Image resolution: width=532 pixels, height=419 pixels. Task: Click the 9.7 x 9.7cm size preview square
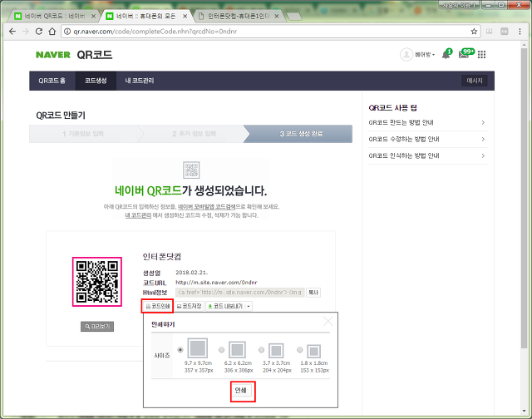198,348
